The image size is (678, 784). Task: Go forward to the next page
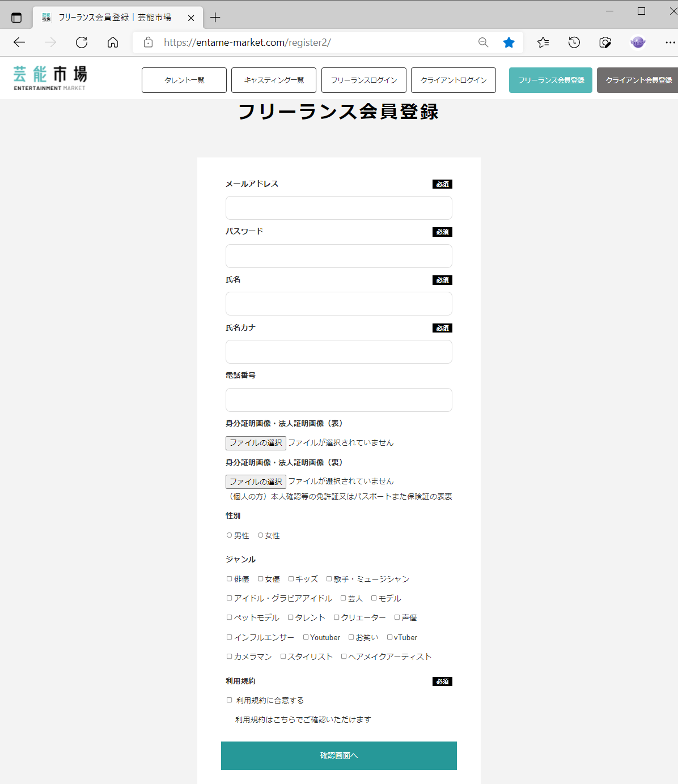pyautogui.click(x=50, y=42)
